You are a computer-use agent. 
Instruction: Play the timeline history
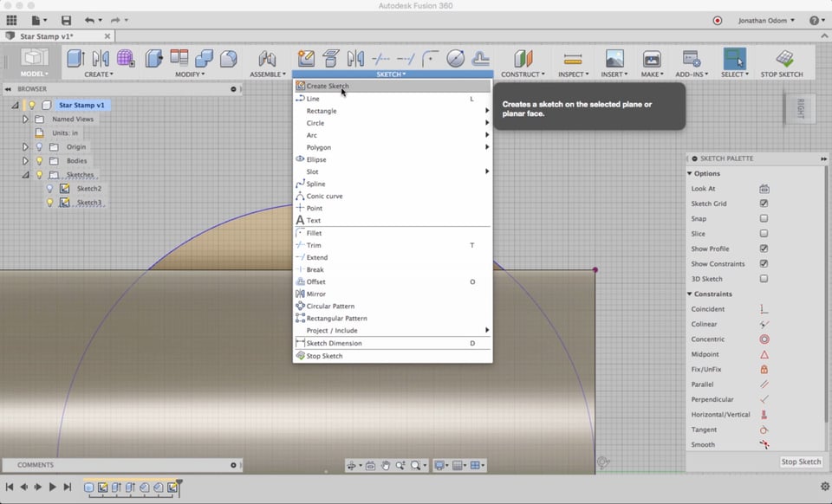point(52,487)
